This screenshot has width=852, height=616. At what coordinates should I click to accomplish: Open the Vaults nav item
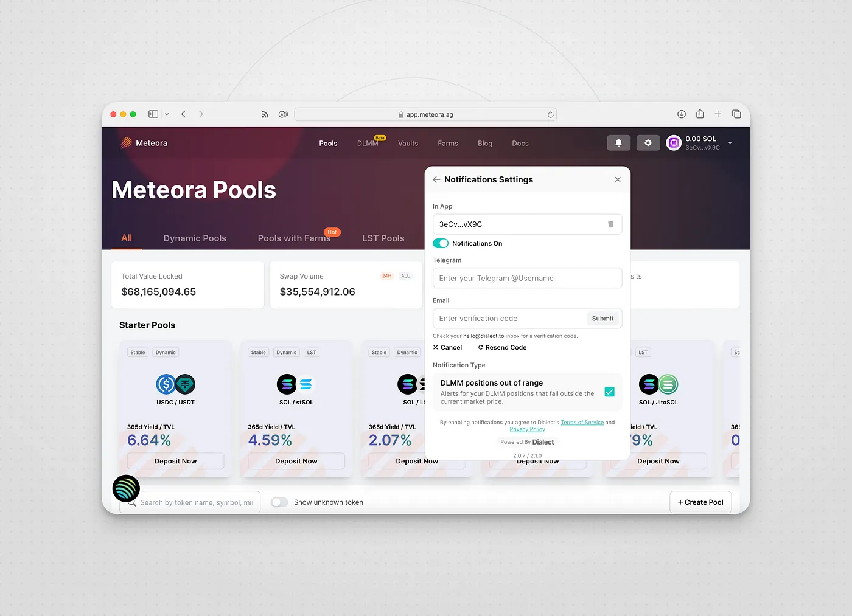408,144
